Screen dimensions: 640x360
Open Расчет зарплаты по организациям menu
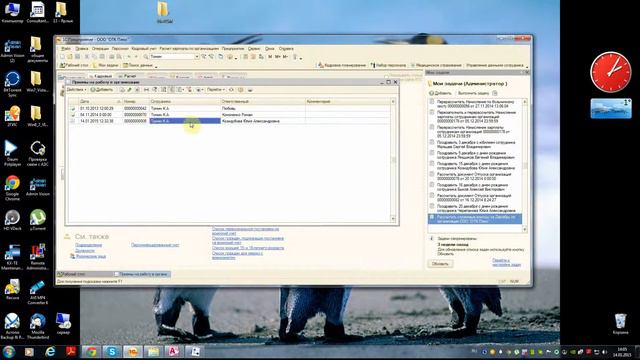click(189, 49)
